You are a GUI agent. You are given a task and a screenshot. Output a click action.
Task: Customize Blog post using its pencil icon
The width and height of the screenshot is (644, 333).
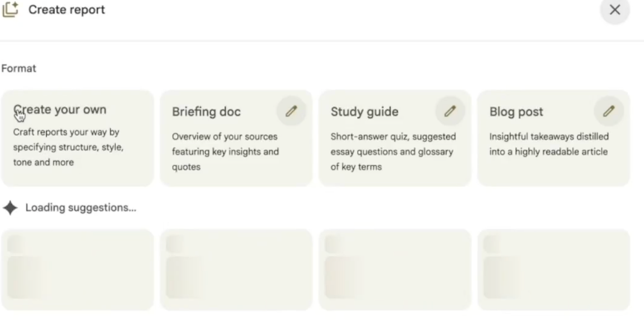click(609, 111)
